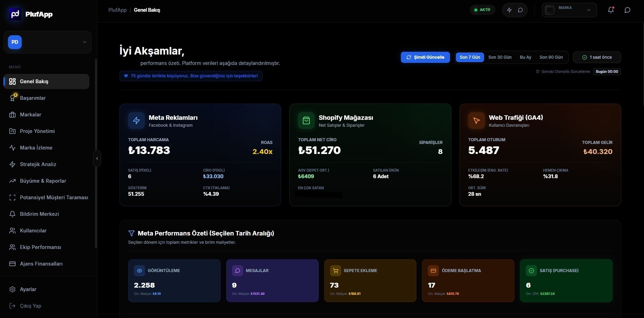Click the Potansiyel Müşteri Taraması scan icon
This screenshot has width=644, height=318.
click(x=12, y=197)
